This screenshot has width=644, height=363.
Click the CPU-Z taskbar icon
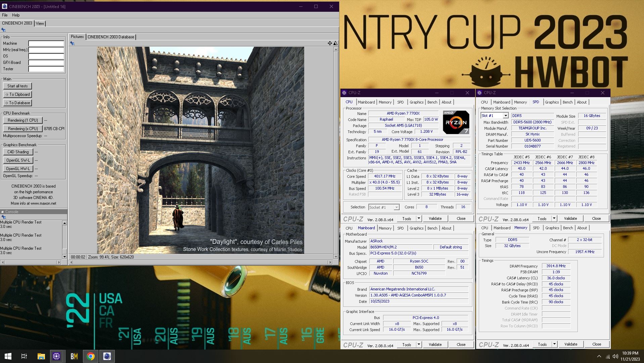tap(56, 356)
